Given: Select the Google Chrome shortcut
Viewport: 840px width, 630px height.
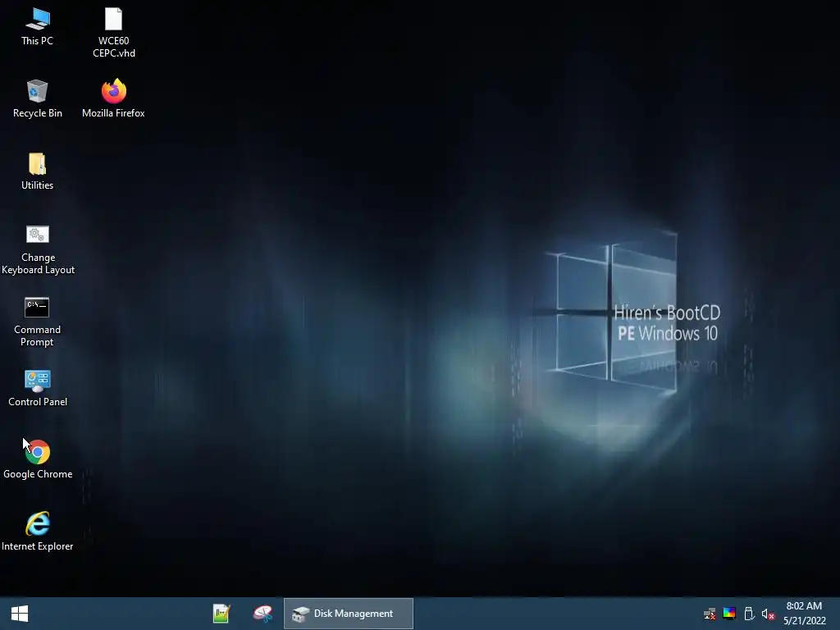Looking at the screenshot, I should click(38, 459).
